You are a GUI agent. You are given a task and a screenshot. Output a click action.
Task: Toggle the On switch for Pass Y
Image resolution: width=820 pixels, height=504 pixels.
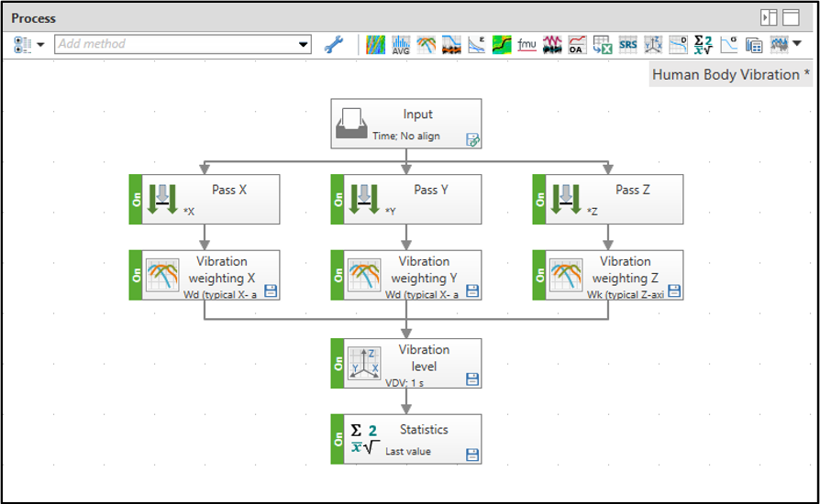(338, 200)
